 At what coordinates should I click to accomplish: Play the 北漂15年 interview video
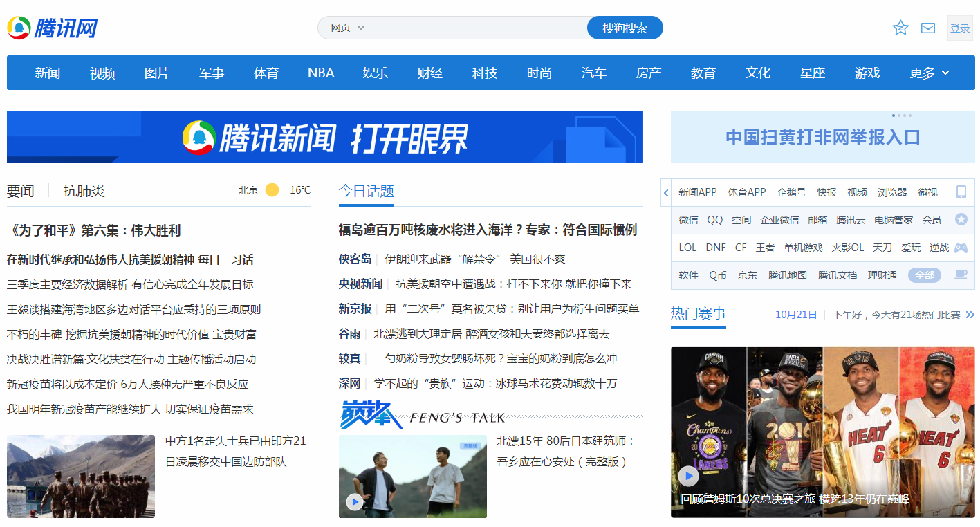click(355, 502)
